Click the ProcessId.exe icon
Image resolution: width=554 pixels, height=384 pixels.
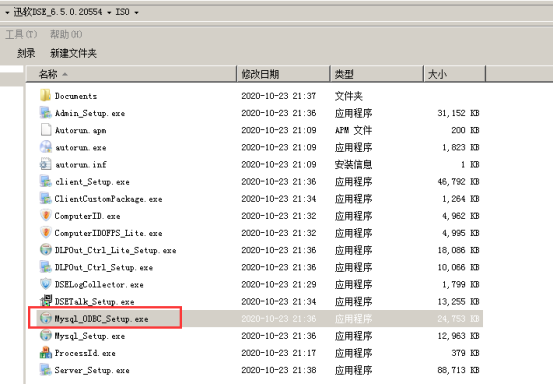click(x=45, y=353)
